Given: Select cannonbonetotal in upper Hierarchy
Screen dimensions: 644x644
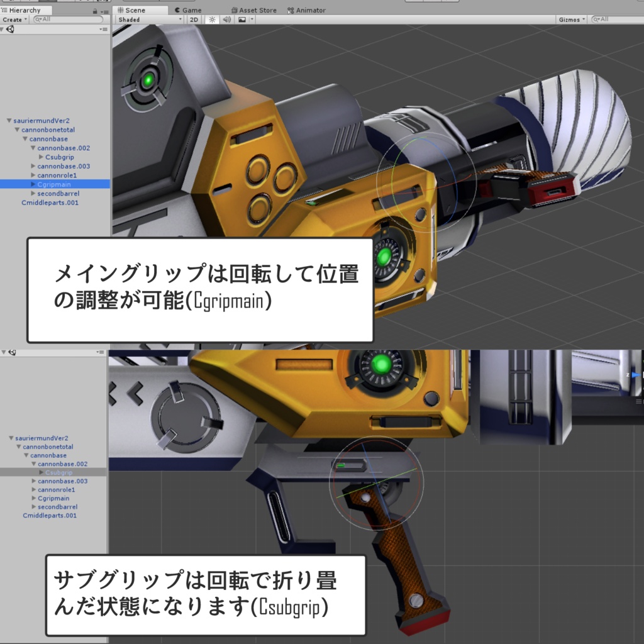Looking at the screenshot, I should 48,130.
